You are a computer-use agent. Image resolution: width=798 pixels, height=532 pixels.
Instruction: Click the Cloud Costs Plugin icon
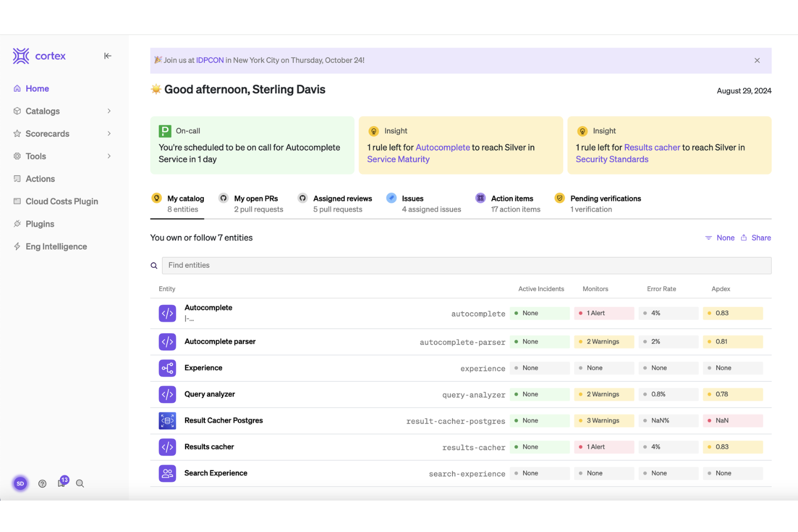tap(17, 201)
